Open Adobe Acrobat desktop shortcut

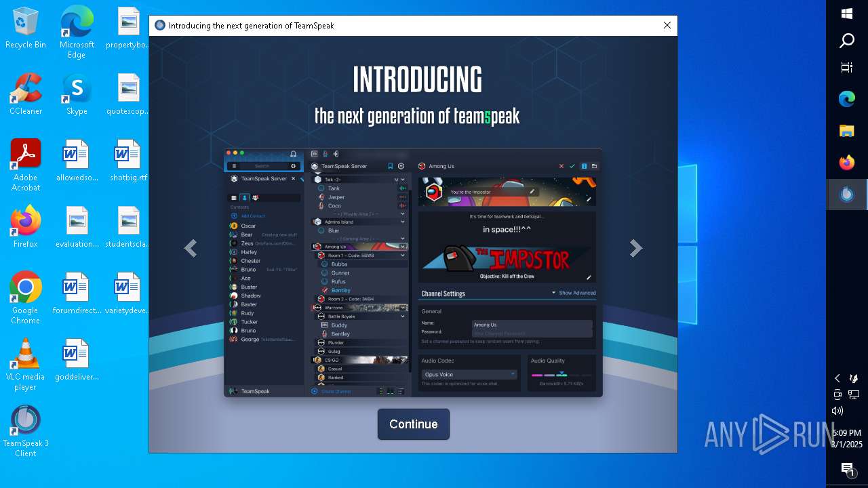(26, 165)
